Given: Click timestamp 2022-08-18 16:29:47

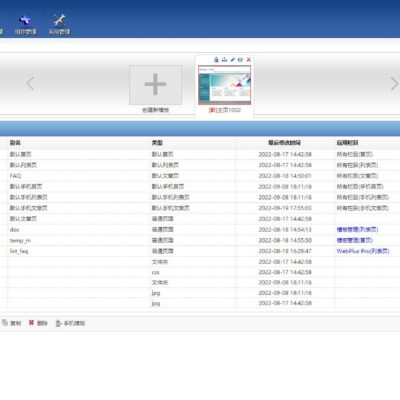Looking at the screenshot, I should tap(285, 251).
